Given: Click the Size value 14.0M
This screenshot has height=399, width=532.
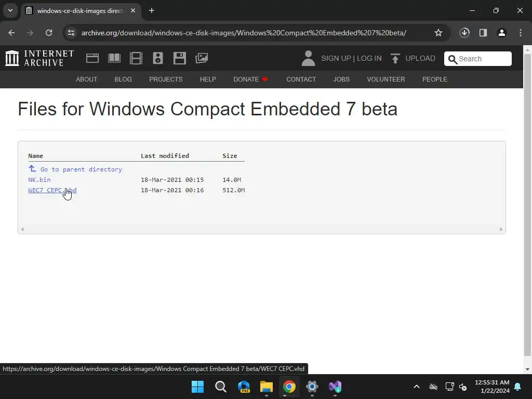Looking at the screenshot, I should click(232, 180).
